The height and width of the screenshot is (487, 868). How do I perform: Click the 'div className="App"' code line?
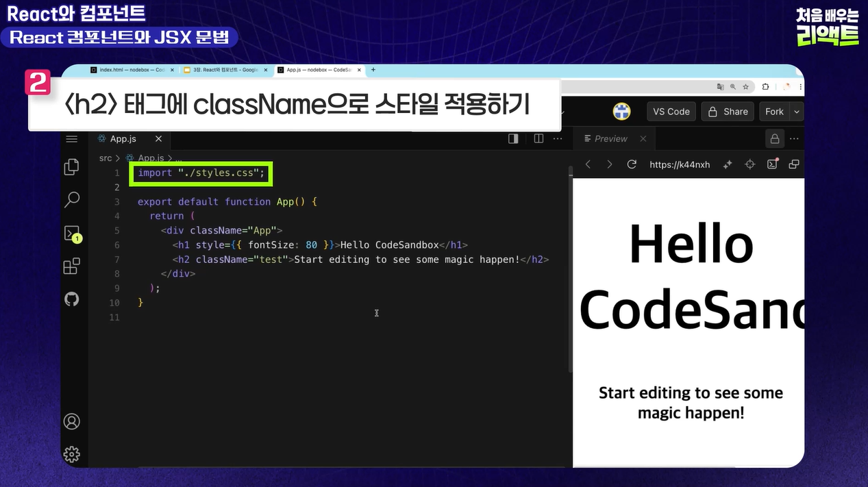(x=221, y=230)
